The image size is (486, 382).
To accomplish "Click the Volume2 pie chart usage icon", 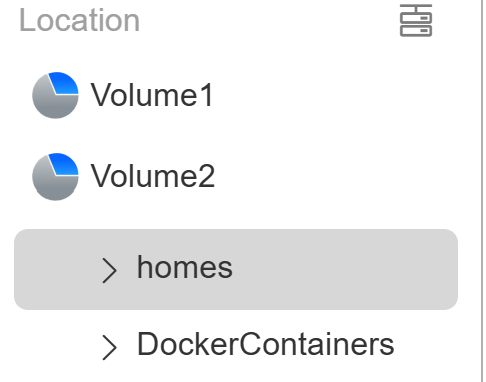I will [x=55, y=177].
